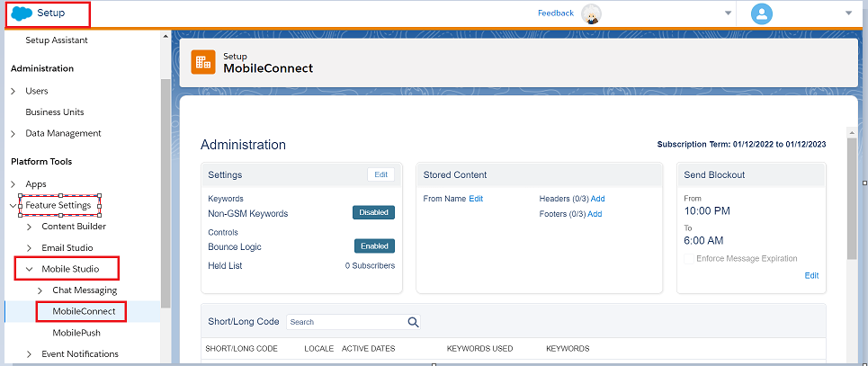Click ACTIVE DATES column header
Viewport: 868px width, 366px height.
369,349
